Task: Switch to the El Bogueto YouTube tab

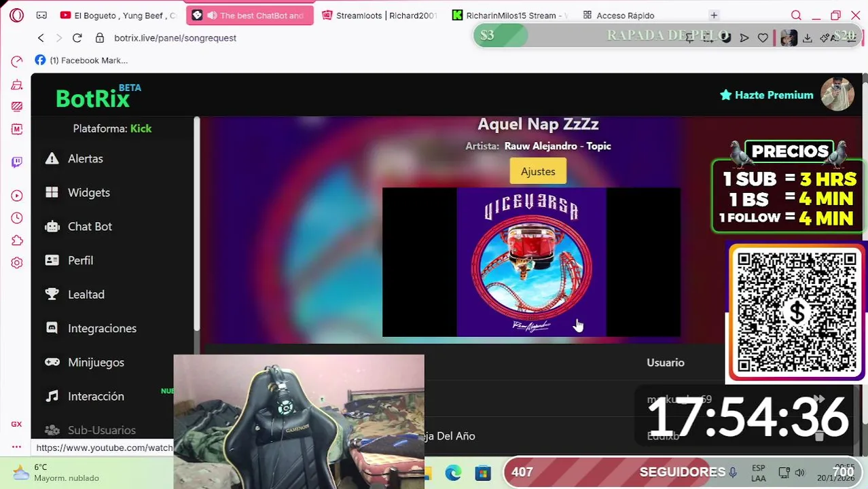Action: click(117, 15)
